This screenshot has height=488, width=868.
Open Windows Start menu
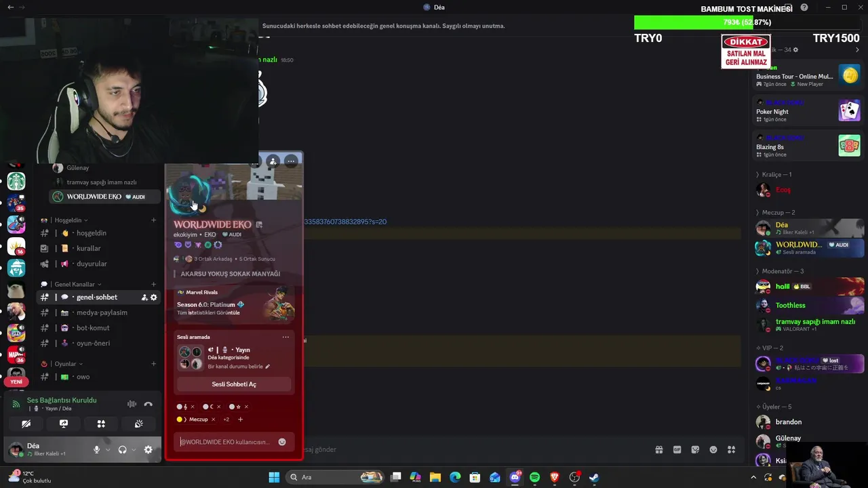(x=274, y=477)
